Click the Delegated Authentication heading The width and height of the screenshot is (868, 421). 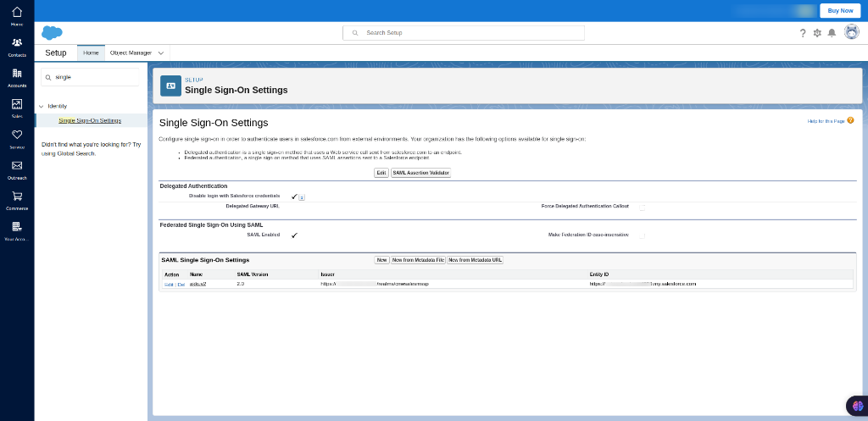pyautogui.click(x=194, y=186)
